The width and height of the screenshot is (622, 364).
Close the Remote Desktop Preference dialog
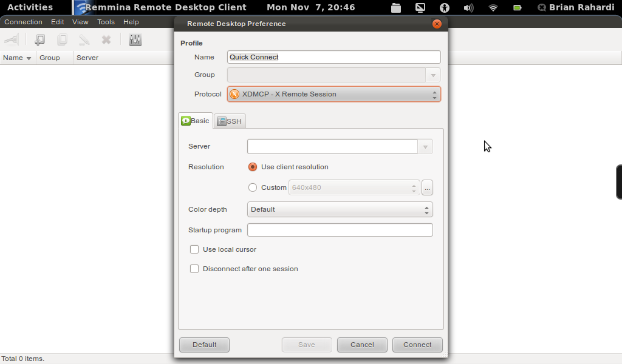pyautogui.click(x=437, y=24)
